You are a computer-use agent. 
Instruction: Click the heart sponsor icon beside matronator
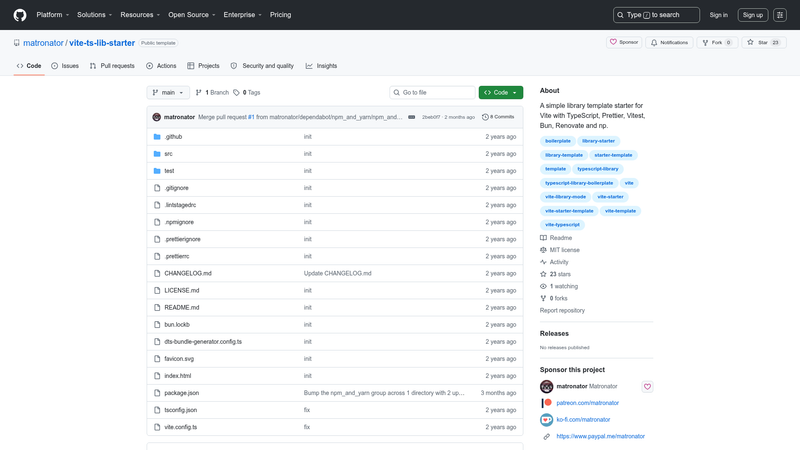(x=647, y=387)
